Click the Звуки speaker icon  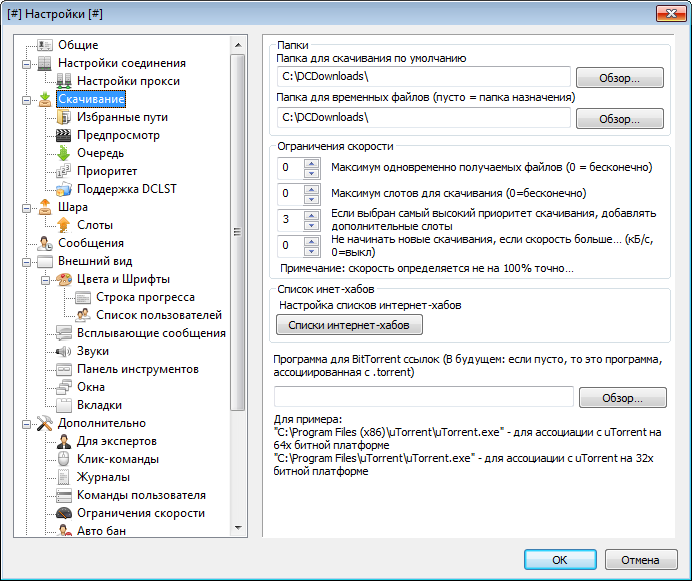click(x=64, y=351)
